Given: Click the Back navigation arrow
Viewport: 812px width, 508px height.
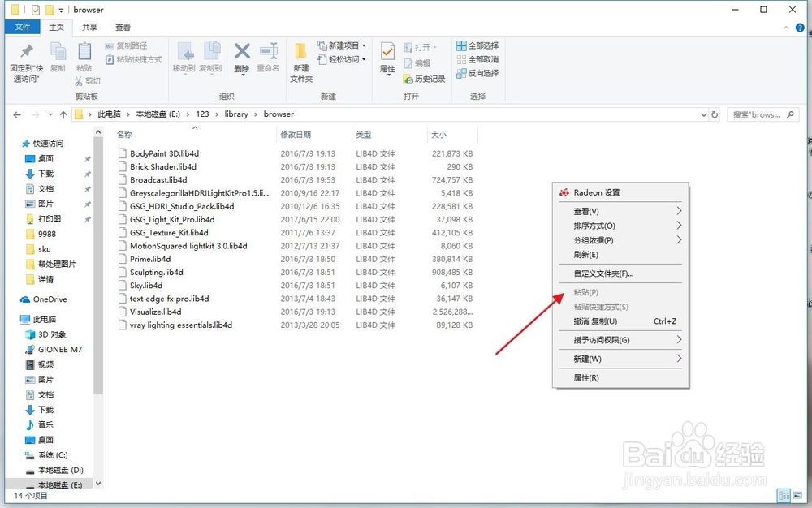Looking at the screenshot, I should pyautogui.click(x=17, y=114).
